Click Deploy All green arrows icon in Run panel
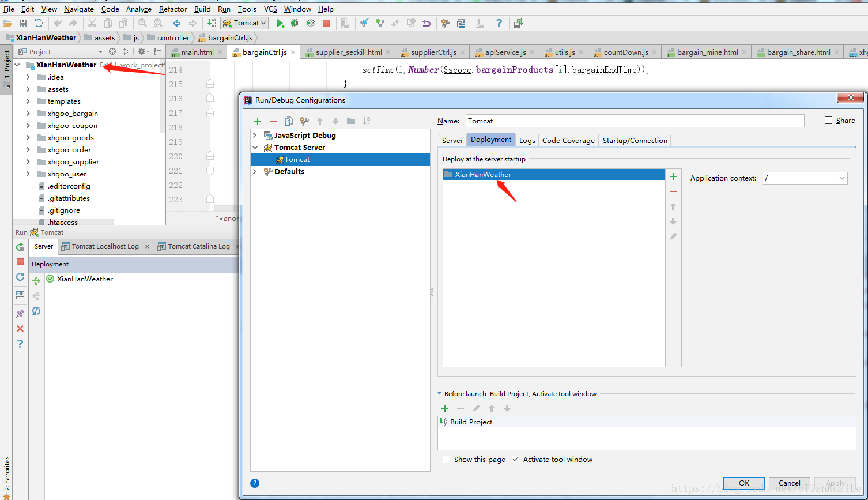The height and width of the screenshot is (500, 868). (x=36, y=281)
